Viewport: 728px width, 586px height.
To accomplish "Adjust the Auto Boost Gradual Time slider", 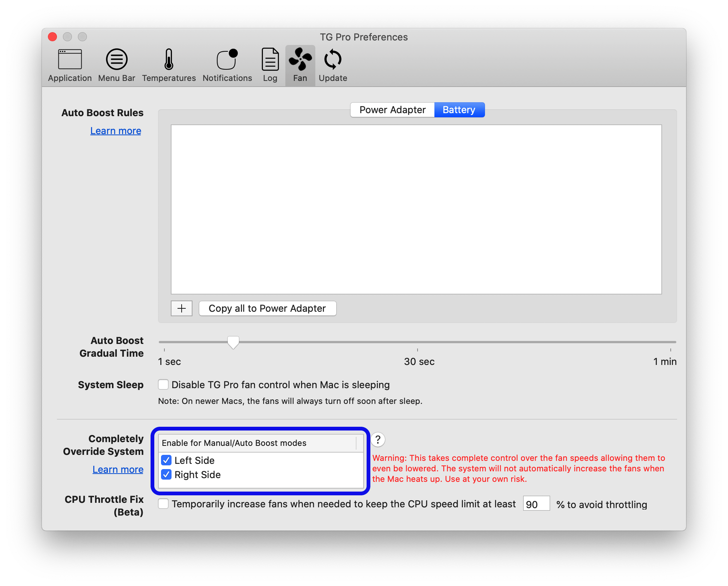I will (233, 342).
